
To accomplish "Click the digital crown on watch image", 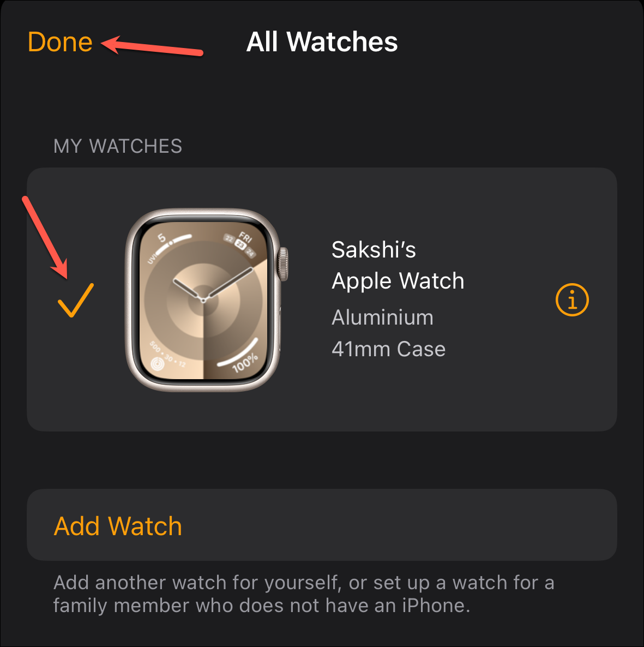I will click(x=283, y=264).
